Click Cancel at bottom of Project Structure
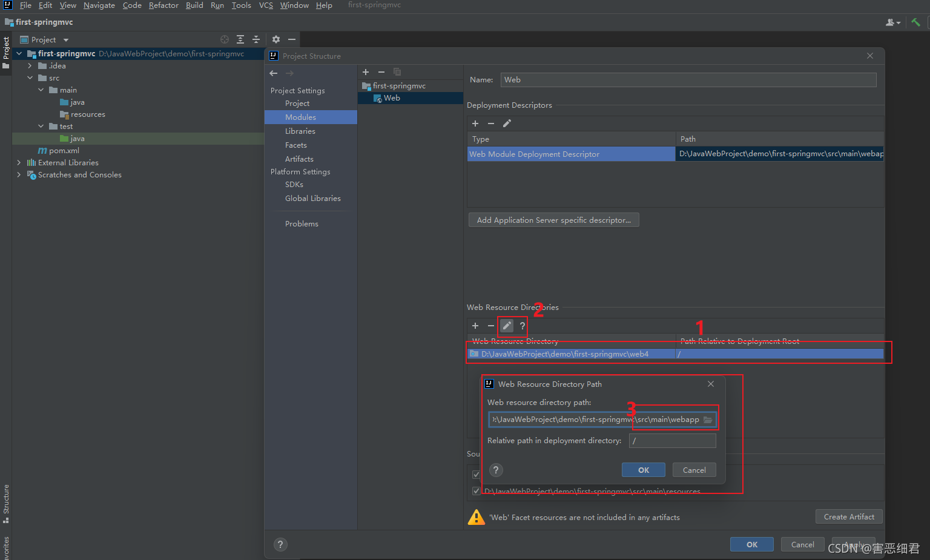Screen dimensions: 930x560 tap(803, 545)
